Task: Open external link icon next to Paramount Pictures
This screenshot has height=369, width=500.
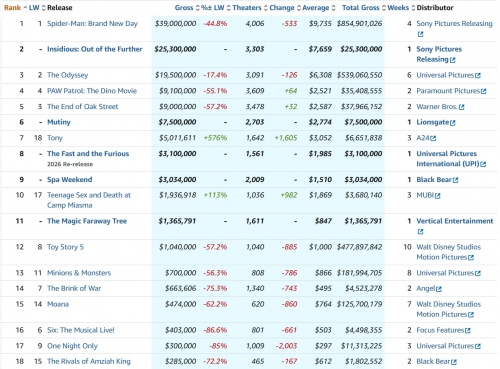Action: click(484, 91)
